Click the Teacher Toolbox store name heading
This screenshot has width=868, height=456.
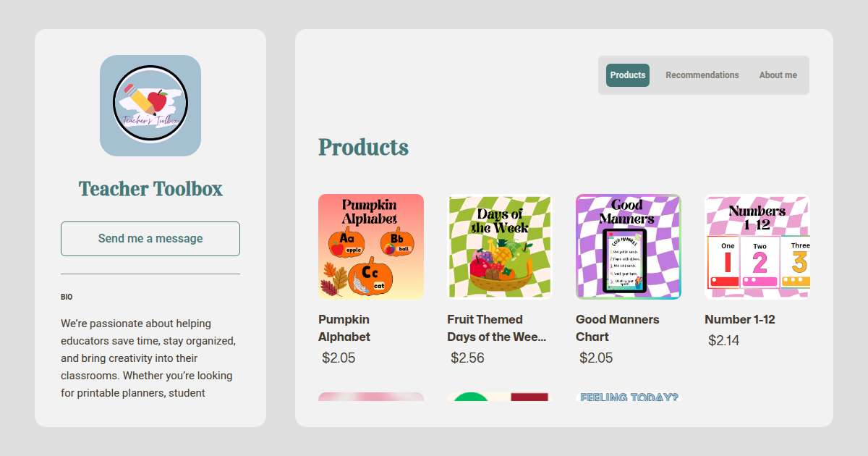pyautogui.click(x=150, y=189)
